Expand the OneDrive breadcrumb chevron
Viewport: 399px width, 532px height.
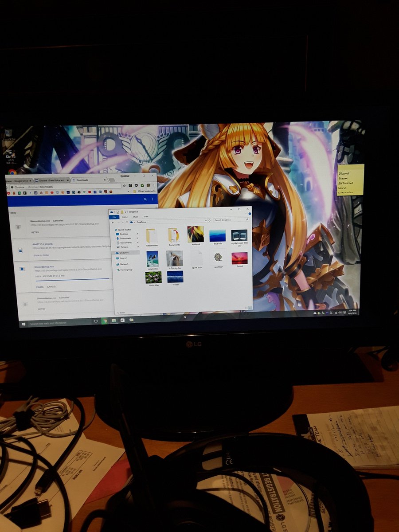[148, 221]
